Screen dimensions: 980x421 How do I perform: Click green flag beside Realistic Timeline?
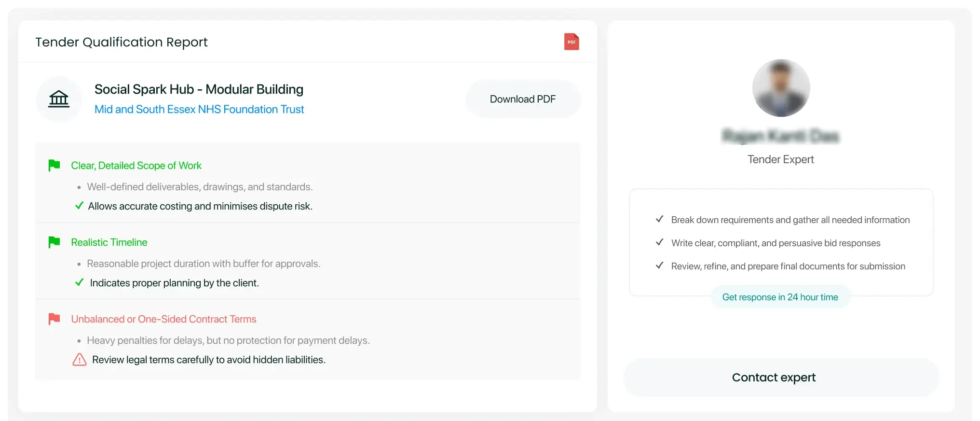54,242
